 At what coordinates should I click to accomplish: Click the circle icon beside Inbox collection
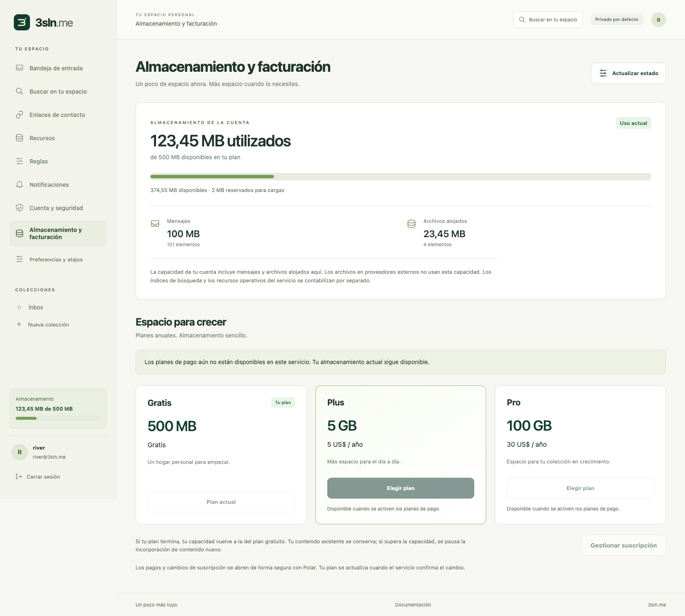point(19,308)
